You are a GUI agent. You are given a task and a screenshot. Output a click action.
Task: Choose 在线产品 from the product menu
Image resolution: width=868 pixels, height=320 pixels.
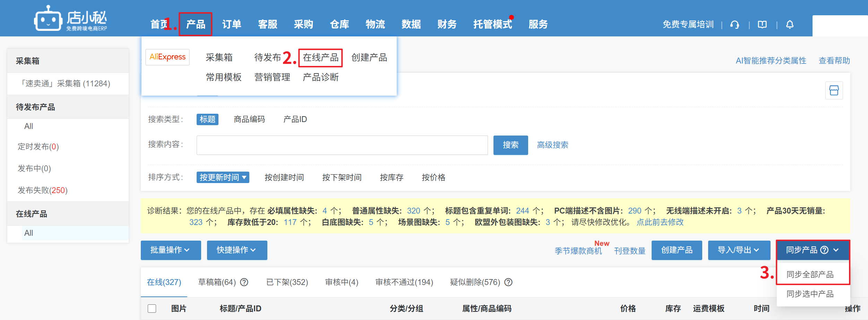[320, 58]
